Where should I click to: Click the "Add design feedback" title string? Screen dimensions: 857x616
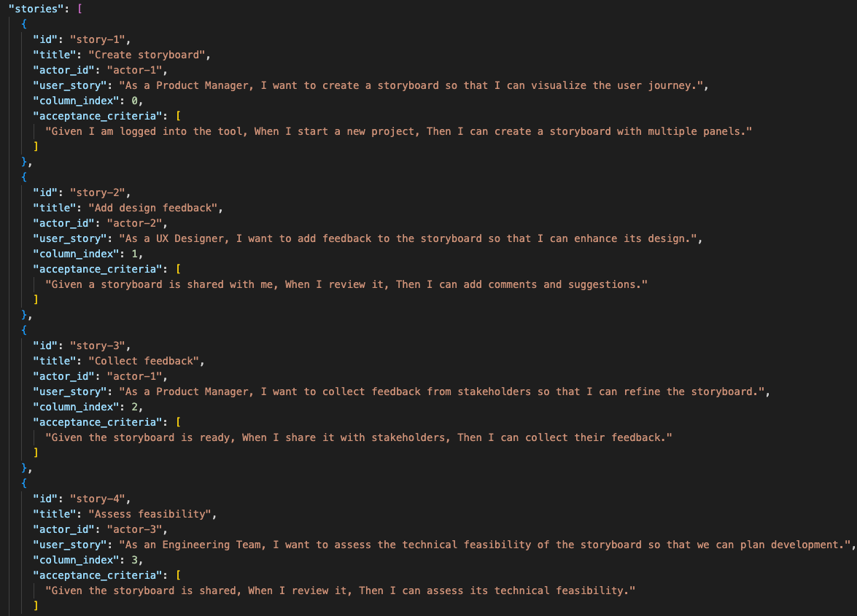tap(155, 208)
